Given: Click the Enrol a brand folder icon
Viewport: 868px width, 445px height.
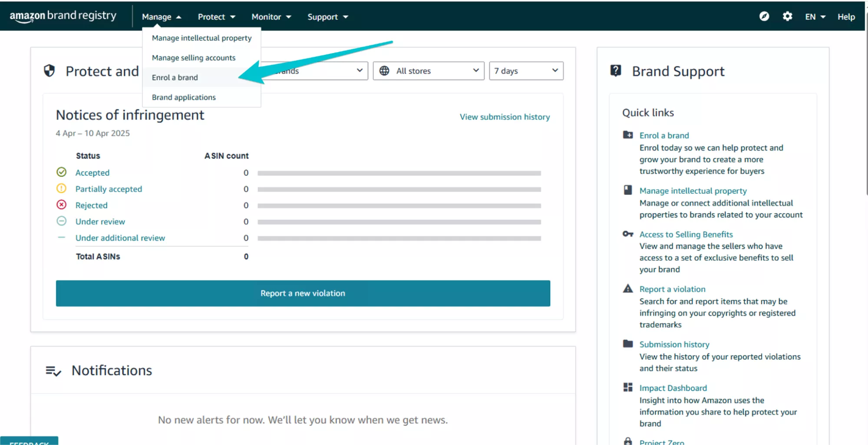Looking at the screenshot, I should point(628,135).
